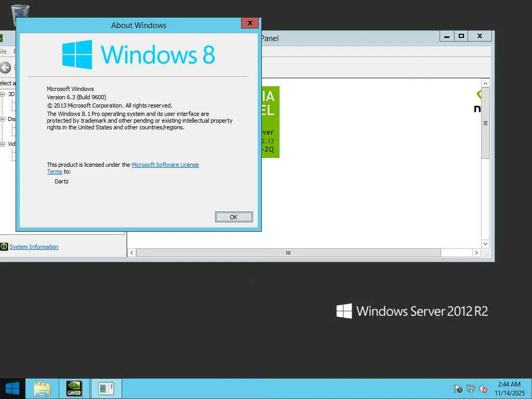
Task: Open the File menu in NVIDIA panel
Action: click(x=3, y=51)
